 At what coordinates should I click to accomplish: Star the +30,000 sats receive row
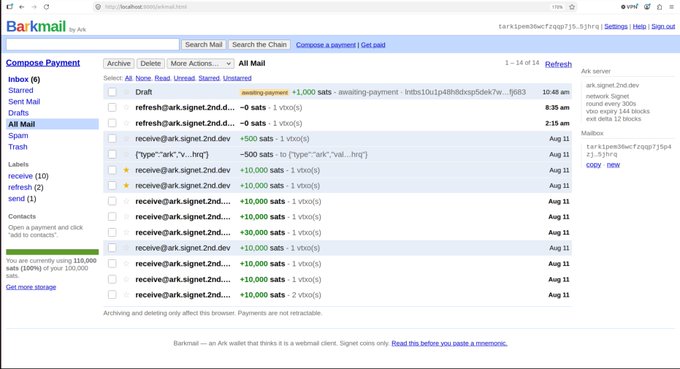[x=126, y=232]
